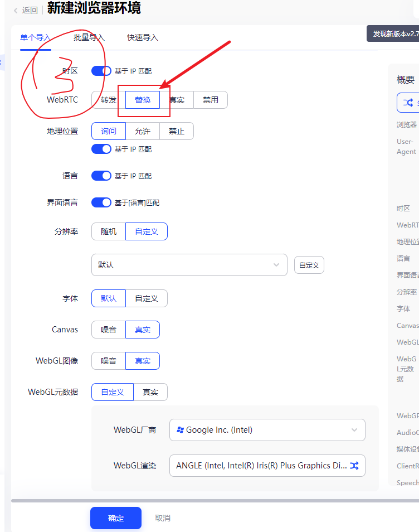Toggle the 语言 based-on-IP switch
The width and height of the screenshot is (419, 532).
[101, 176]
